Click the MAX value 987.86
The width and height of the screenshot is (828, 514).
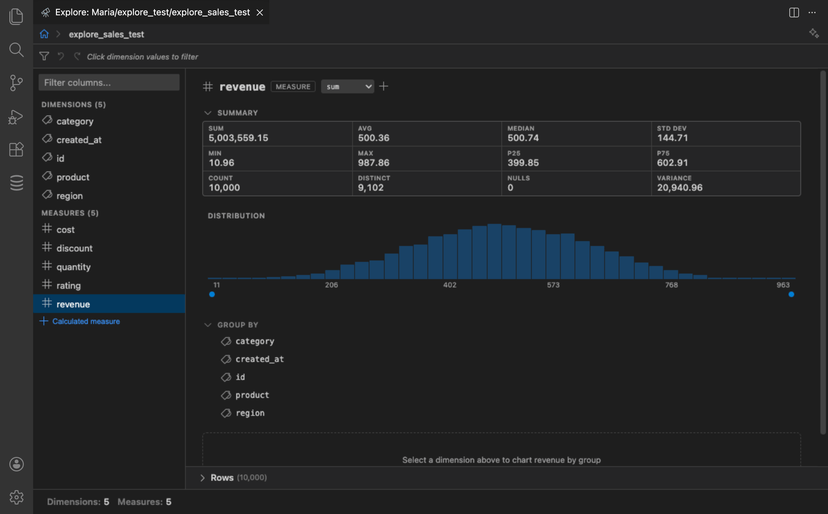(x=373, y=163)
